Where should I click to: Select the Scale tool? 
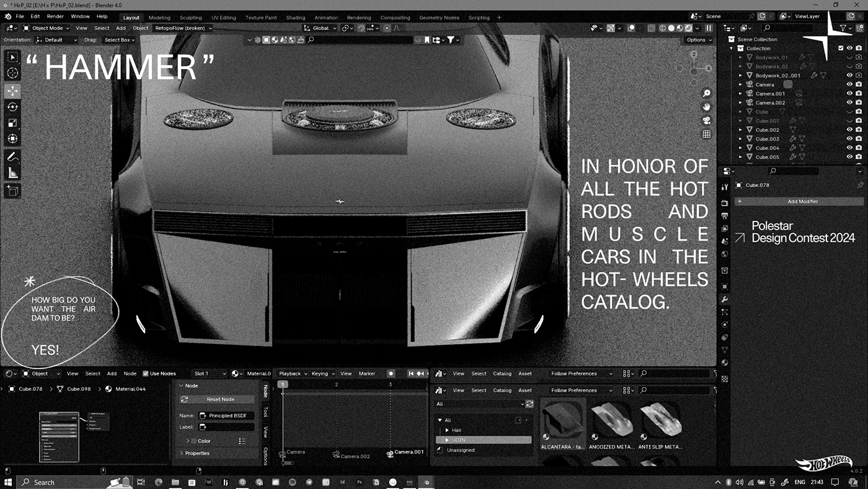point(12,123)
